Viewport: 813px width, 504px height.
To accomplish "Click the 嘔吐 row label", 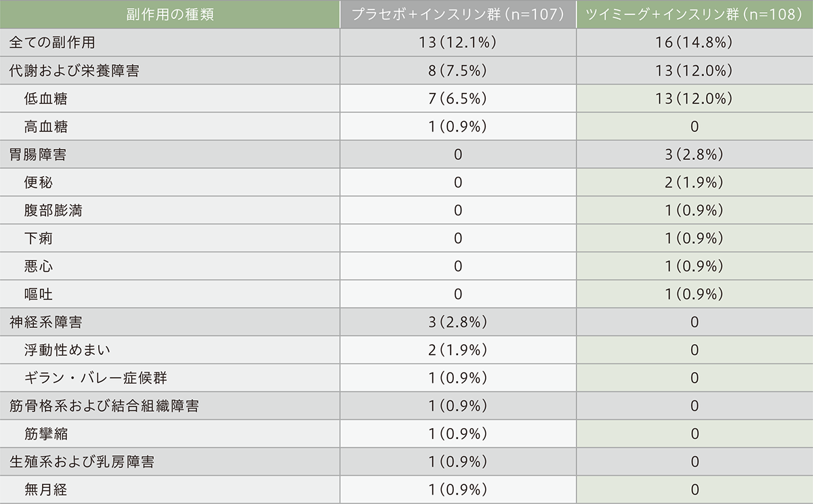I will [x=38, y=294].
